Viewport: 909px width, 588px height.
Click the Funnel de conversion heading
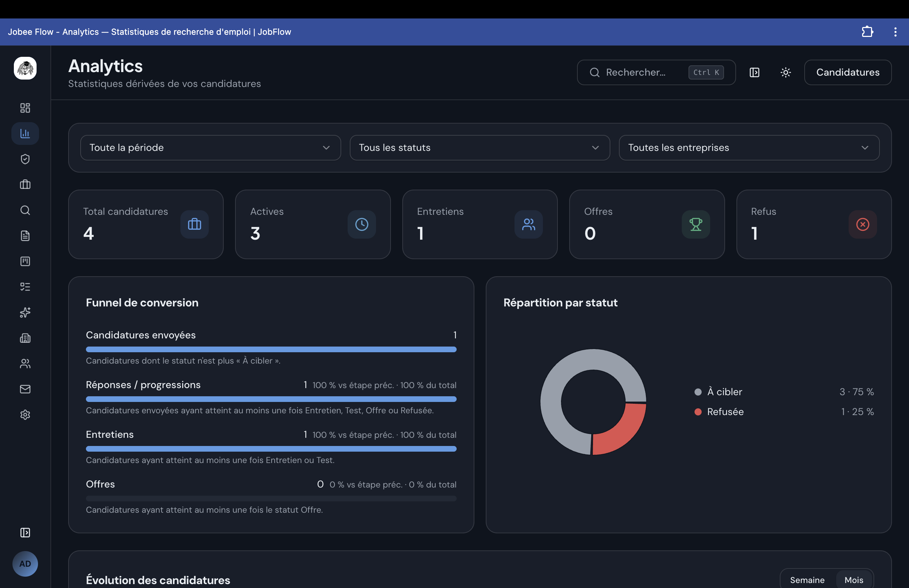click(142, 303)
